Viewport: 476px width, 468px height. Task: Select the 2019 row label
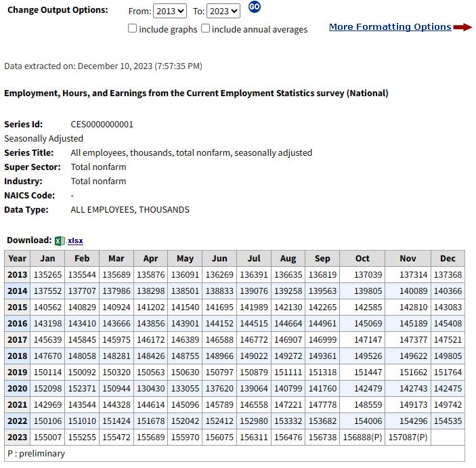point(18,372)
